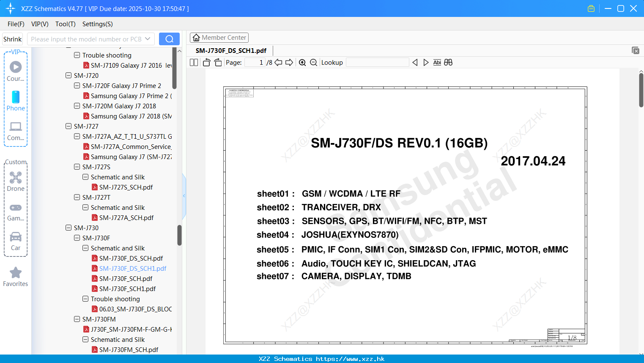Select the Game console category icon

pyautogui.click(x=16, y=212)
